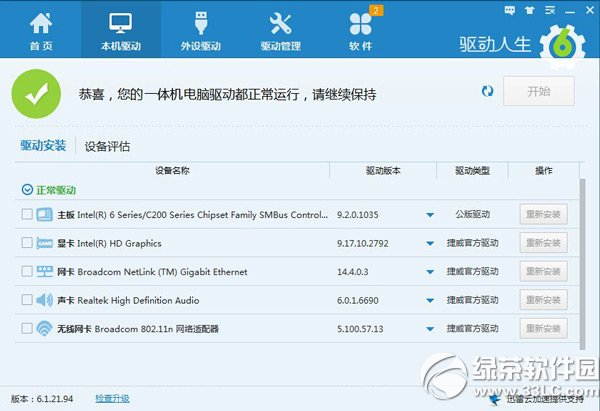Open version dropdown for 6.0.1.6690
The image size is (600, 411).
tap(430, 300)
